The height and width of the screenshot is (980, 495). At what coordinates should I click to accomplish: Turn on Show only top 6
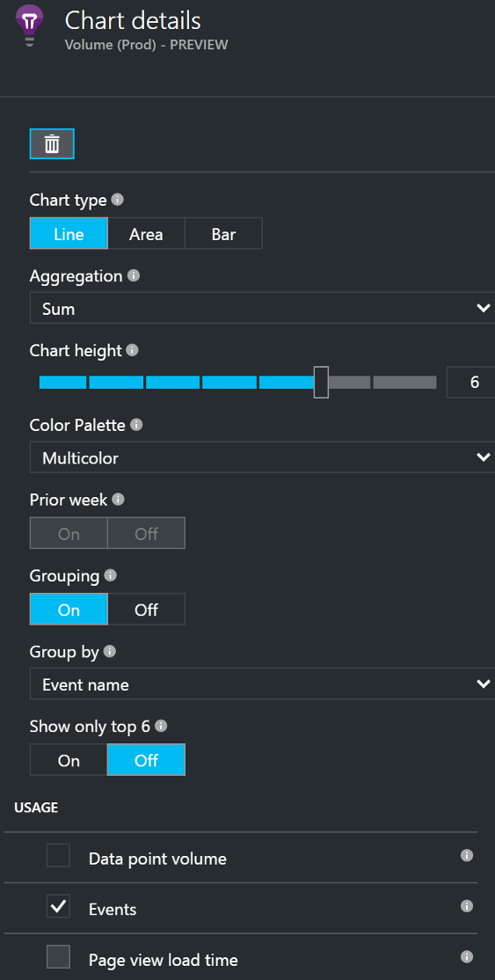(69, 760)
